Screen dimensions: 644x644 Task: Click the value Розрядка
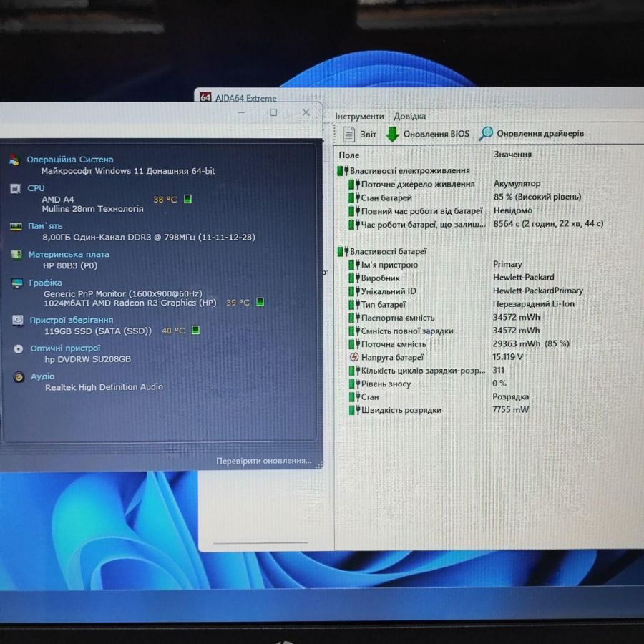pos(510,396)
